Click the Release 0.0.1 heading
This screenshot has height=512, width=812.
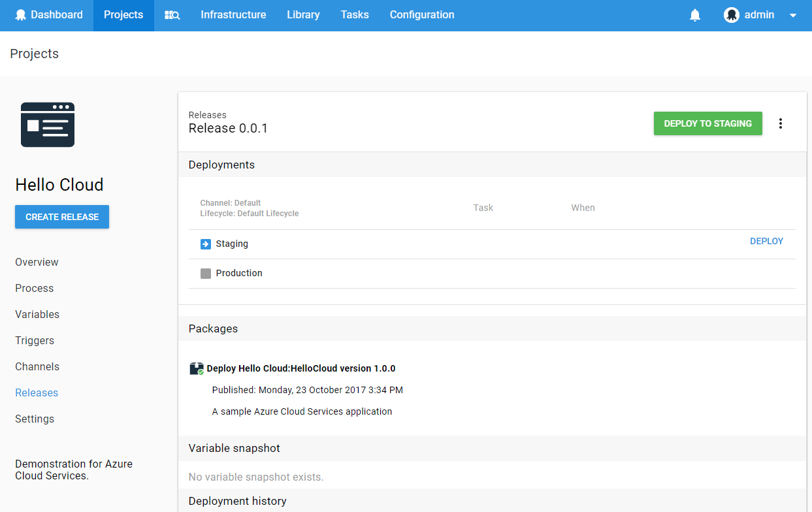point(229,129)
